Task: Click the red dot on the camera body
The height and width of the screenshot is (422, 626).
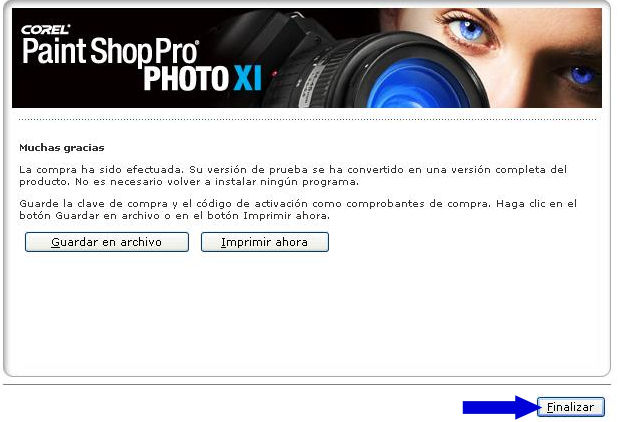Action: coord(275,73)
